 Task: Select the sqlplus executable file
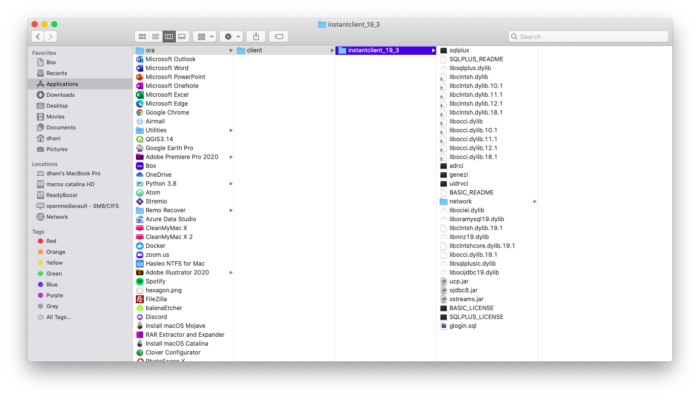[x=488, y=50]
